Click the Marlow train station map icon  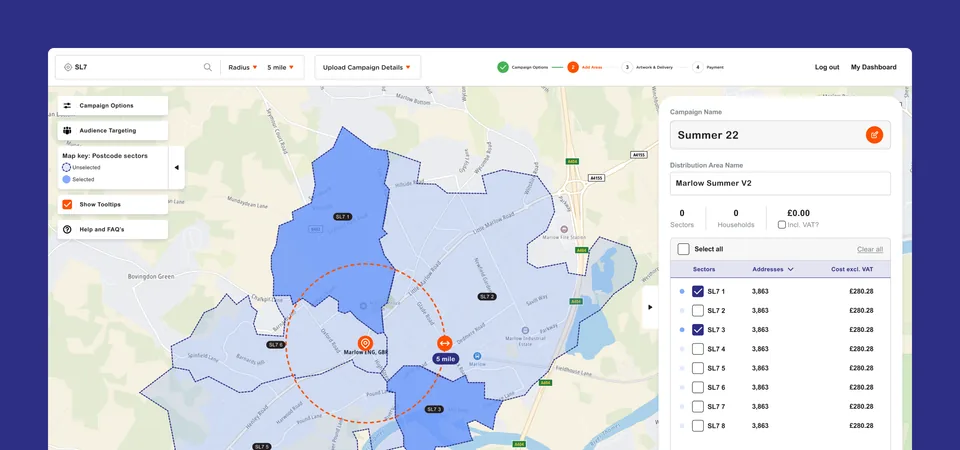pos(478,356)
